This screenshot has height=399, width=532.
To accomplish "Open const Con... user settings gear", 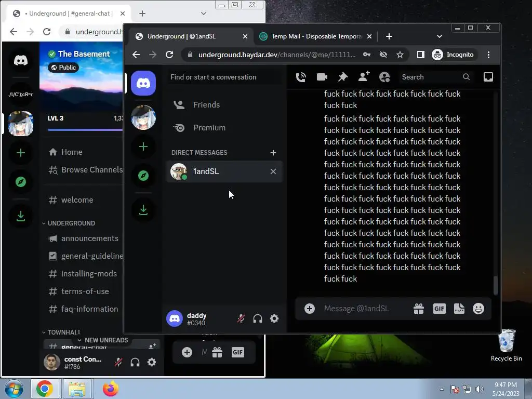I will tap(152, 362).
